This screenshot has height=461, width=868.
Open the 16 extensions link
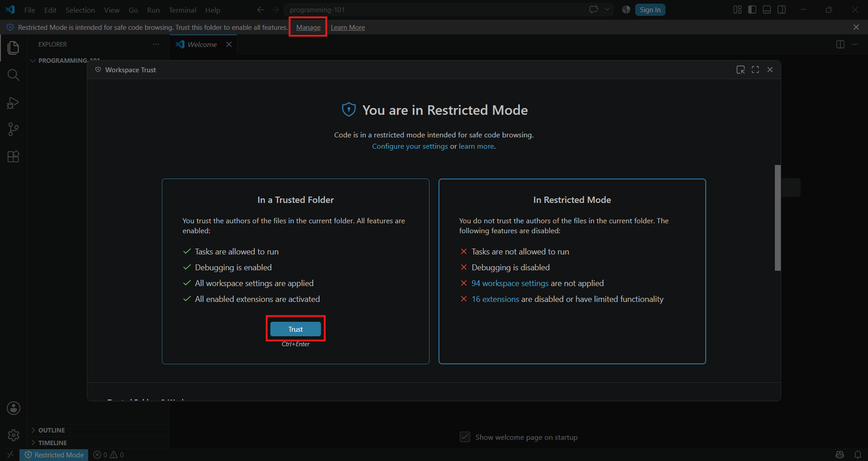[495, 299]
